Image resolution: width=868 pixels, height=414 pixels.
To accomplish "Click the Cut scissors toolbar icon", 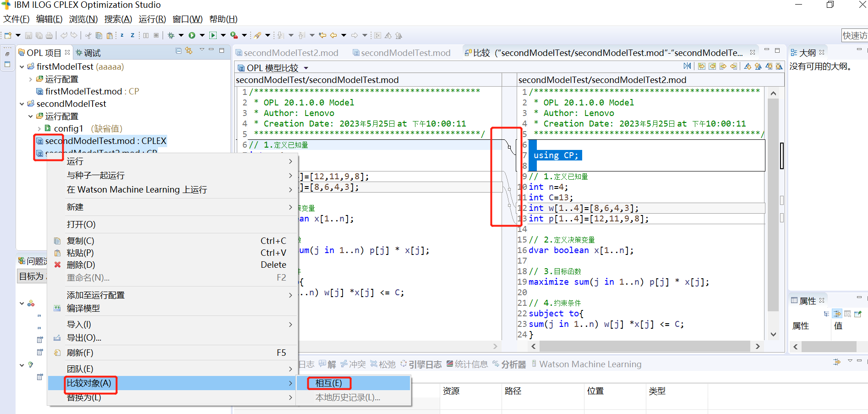I will [x=88, y=35].
